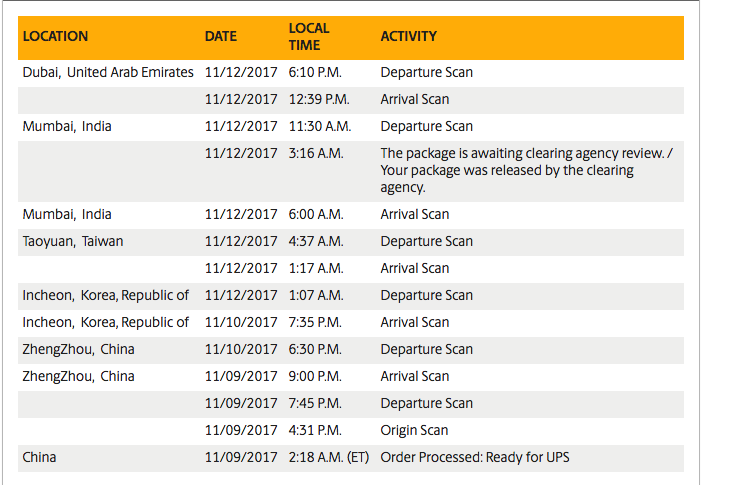This screenshot has height=485, width=730.
Task: Select Mumbai, India 11:30 A.M. row location
Action: pyautogui.click(x=67, y=127)
